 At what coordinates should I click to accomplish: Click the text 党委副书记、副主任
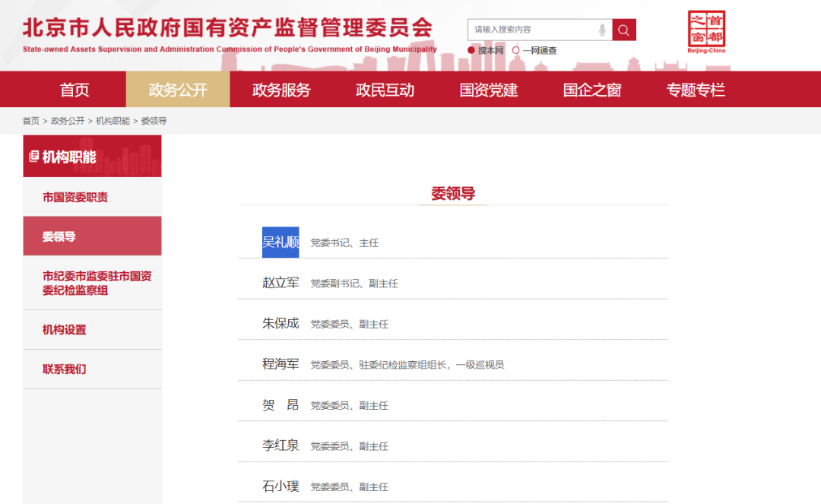354,284
